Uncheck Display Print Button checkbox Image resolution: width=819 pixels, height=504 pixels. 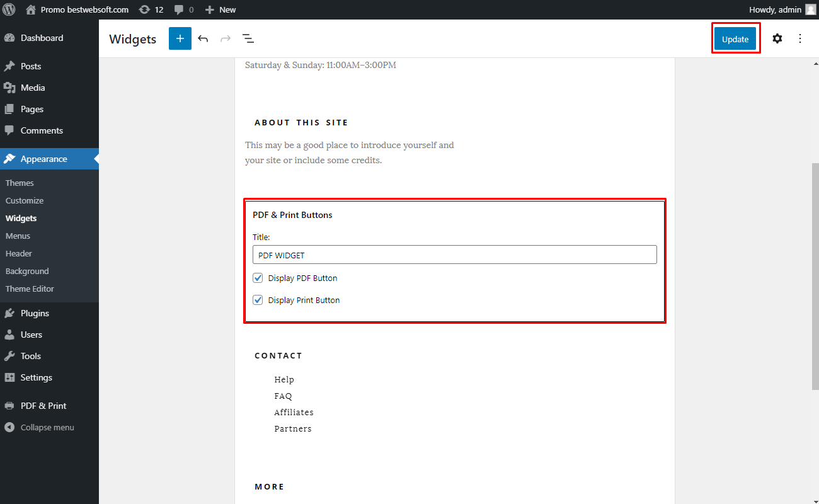tap(258, 300)
